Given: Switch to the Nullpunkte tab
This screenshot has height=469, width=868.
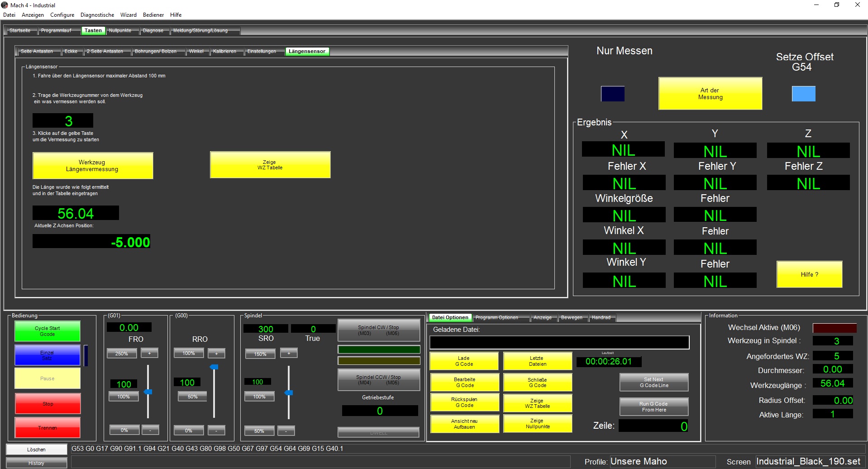Looking at the screenshot, I should 120,31.
